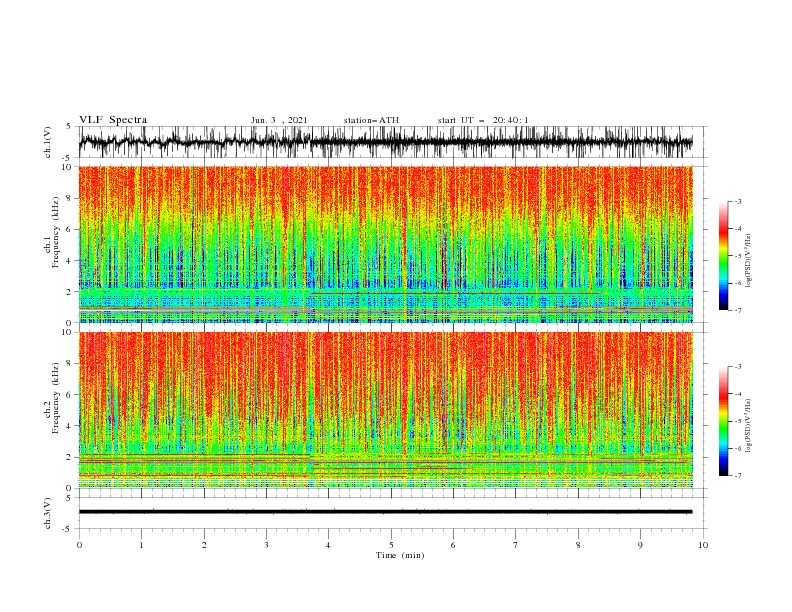Click time axis tick label "10"
The width and height of the screenshot is (792, 612).
click(x=703, y=545)
